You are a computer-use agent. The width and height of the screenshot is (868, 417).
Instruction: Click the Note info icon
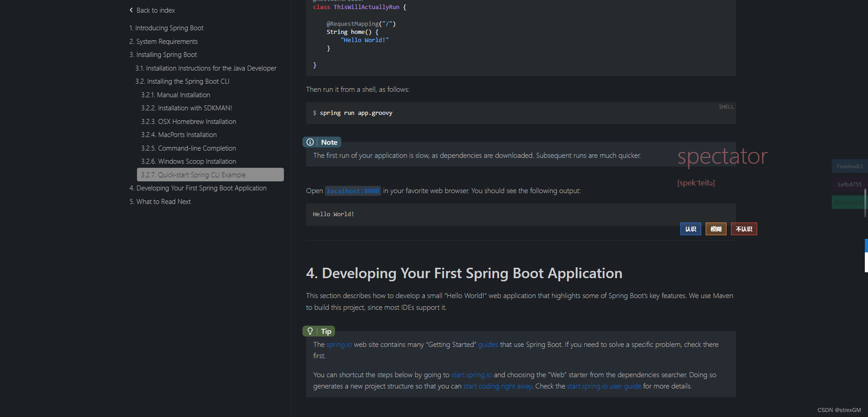pyautogui.click(x=310, y=142)
